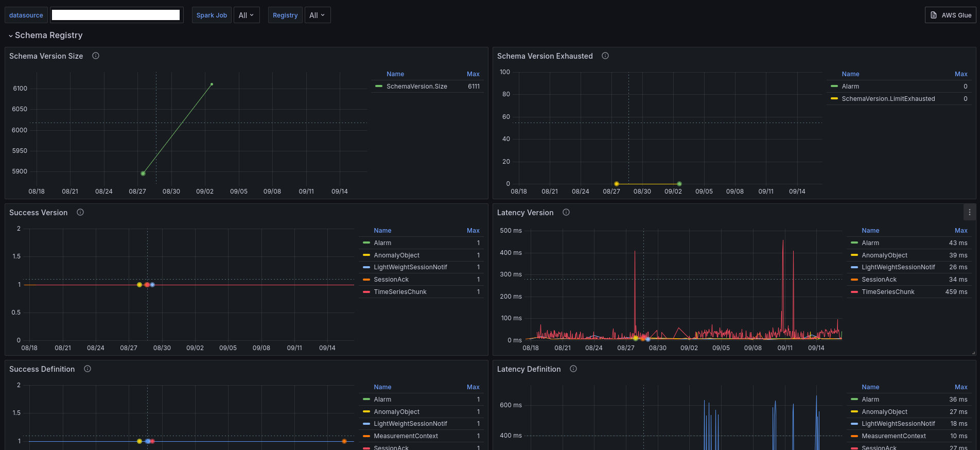Open info icon on Schema Version Size panel

click(x=96, y=56)
